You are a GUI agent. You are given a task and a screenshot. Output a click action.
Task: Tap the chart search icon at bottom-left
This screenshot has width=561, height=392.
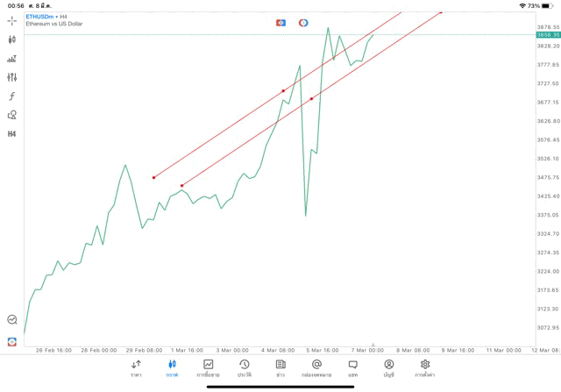pos(12,320)
